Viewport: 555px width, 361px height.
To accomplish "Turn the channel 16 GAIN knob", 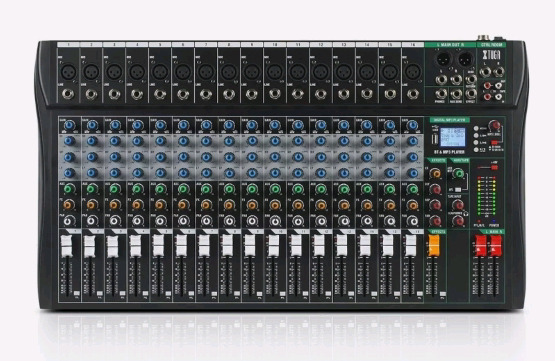I will pos(413,125).
